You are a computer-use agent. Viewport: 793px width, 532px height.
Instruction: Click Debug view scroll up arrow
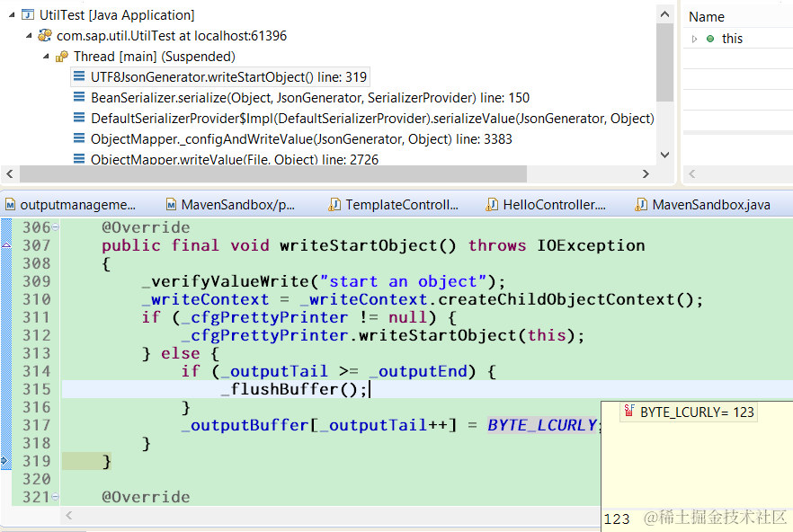[x=665, y=14]
